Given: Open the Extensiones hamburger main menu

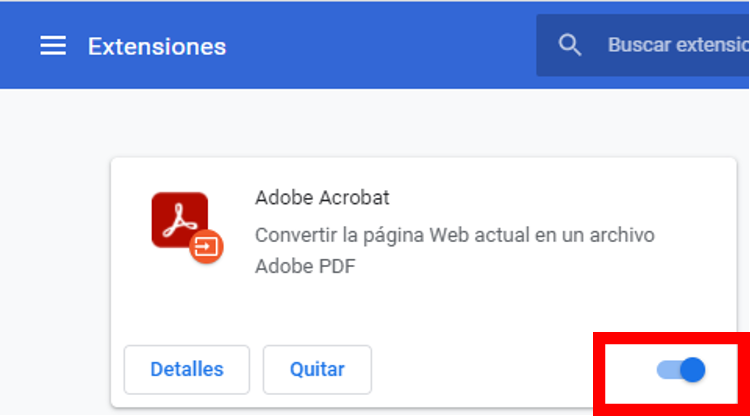Looking at the screenshot, I should [53, 46].
